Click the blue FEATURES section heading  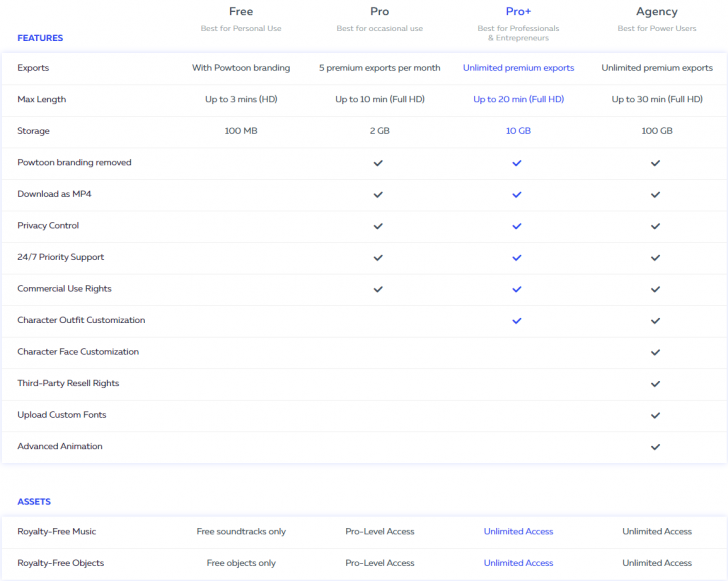pyautogui.click(x=40, y=38)
